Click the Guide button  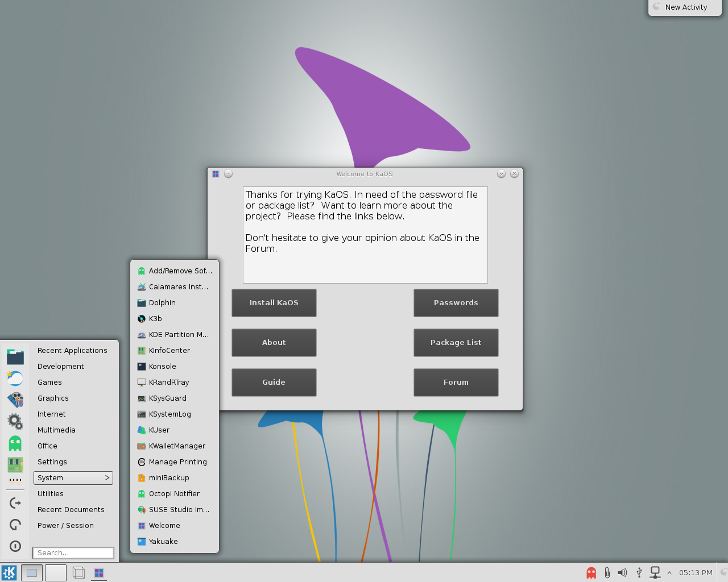[x=274, y=383]
